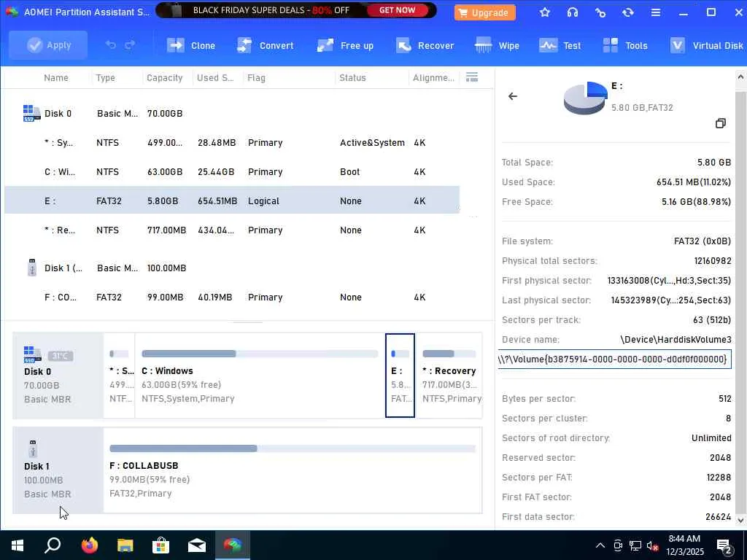Screen dimensions: 747x560
Task: Undo the last pending operation
Action: click(x=111, y=45)
